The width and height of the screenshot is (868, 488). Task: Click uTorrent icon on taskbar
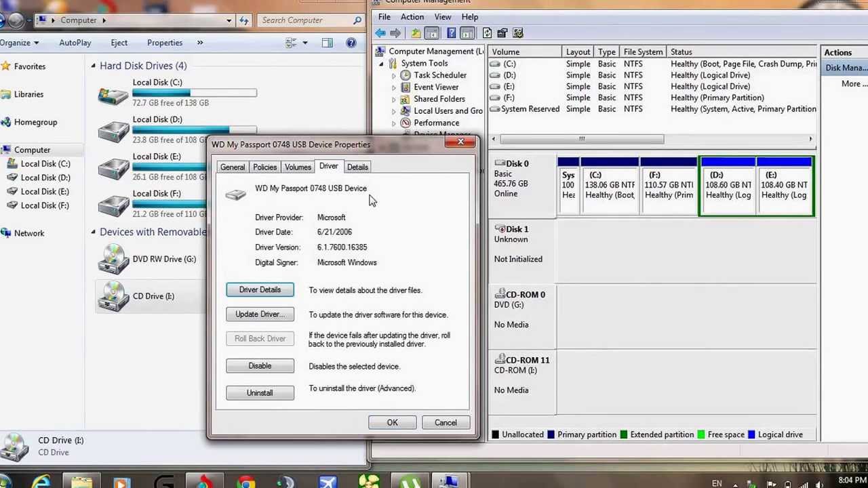click(x=409, y=483)
